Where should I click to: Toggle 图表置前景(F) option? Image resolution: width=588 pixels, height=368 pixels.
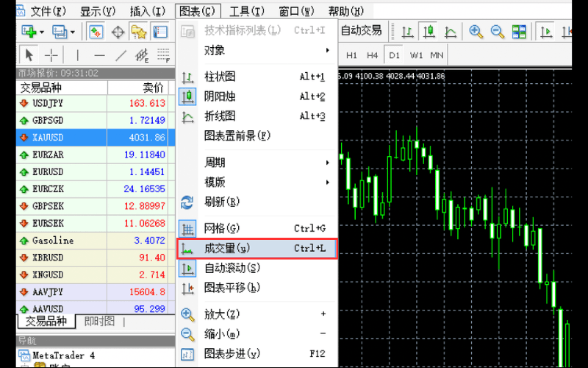tap(257, 135)
